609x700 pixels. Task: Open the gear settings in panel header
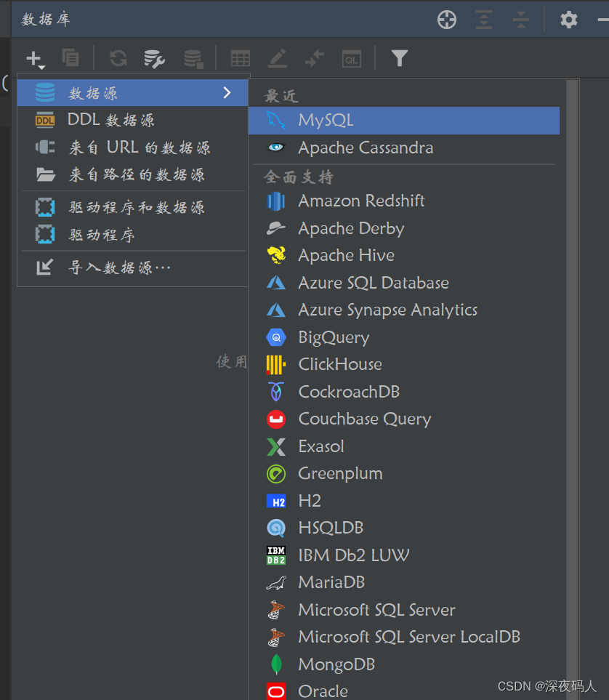pyautogui.click(x=568, y=20)
